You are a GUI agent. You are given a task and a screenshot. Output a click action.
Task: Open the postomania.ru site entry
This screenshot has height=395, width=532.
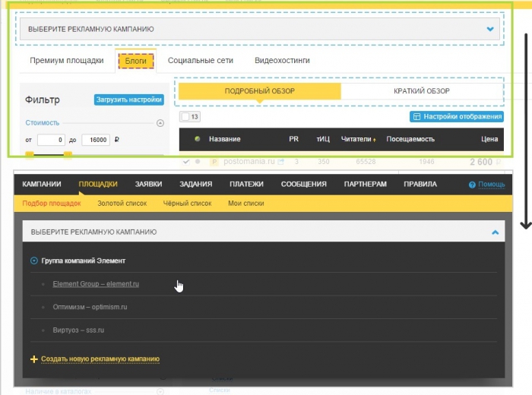click(x=249, y=161)
